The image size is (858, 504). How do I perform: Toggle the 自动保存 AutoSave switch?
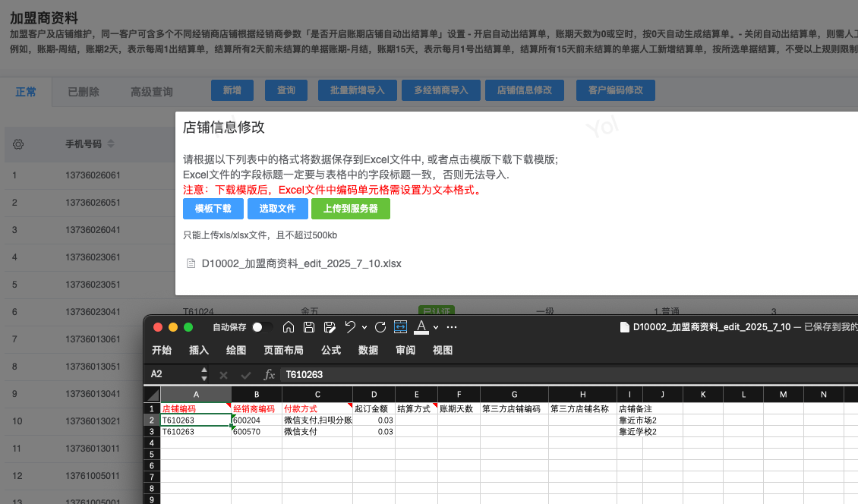click(263, 327)
